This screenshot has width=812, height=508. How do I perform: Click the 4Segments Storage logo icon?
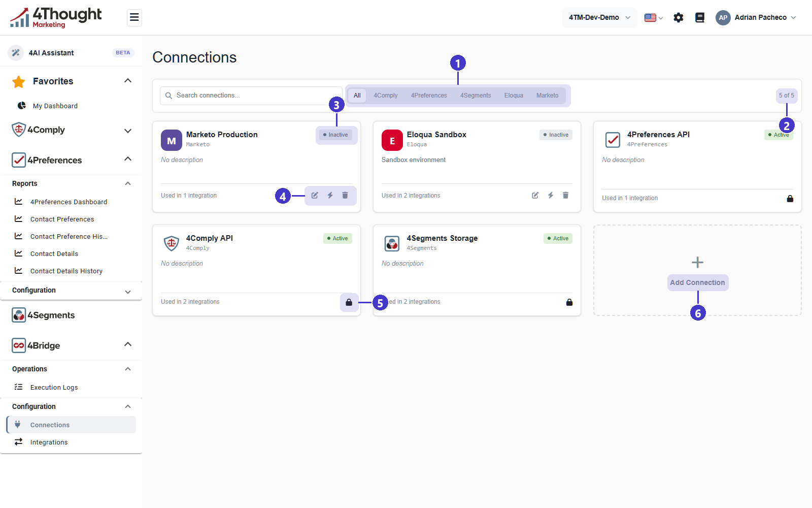pyautogui.click(x=392, y=244)
